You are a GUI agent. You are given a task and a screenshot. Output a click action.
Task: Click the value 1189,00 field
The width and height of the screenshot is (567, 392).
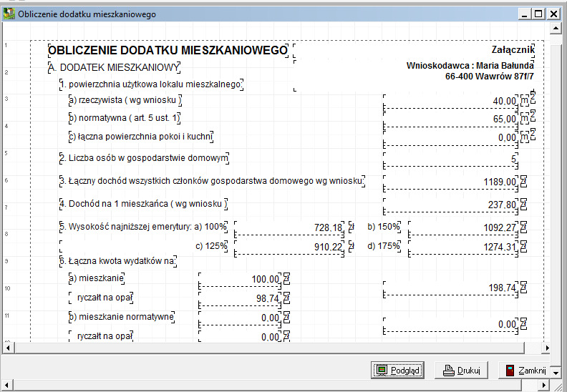click(450, 182)
